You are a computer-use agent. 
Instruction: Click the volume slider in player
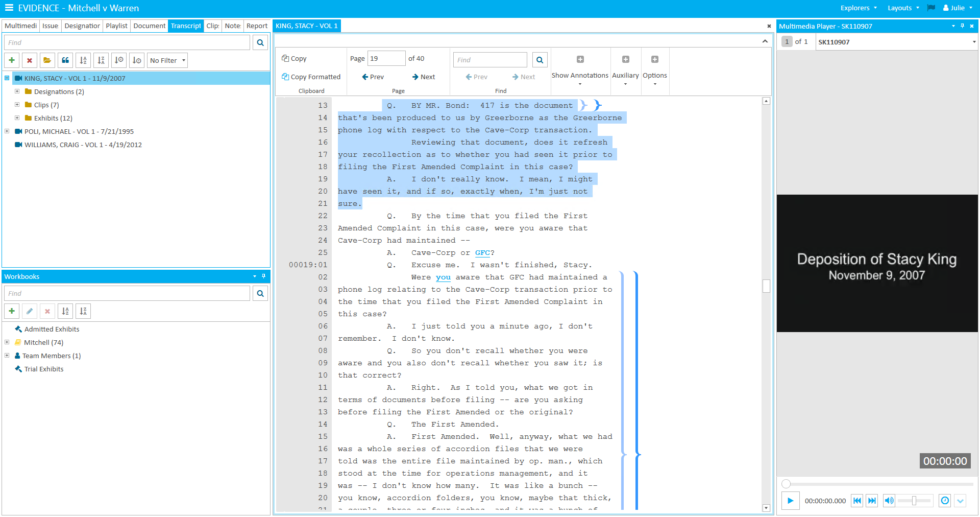click(914, 501)
